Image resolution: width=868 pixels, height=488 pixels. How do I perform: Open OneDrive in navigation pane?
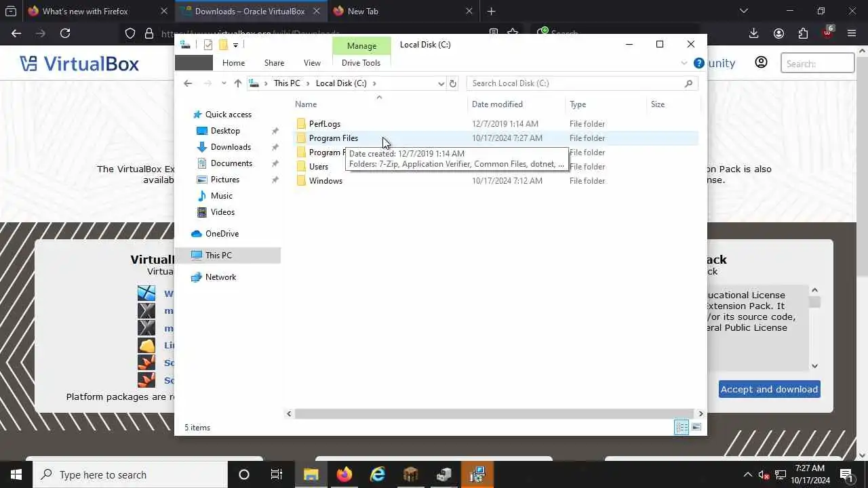click(x=222, y=234)
